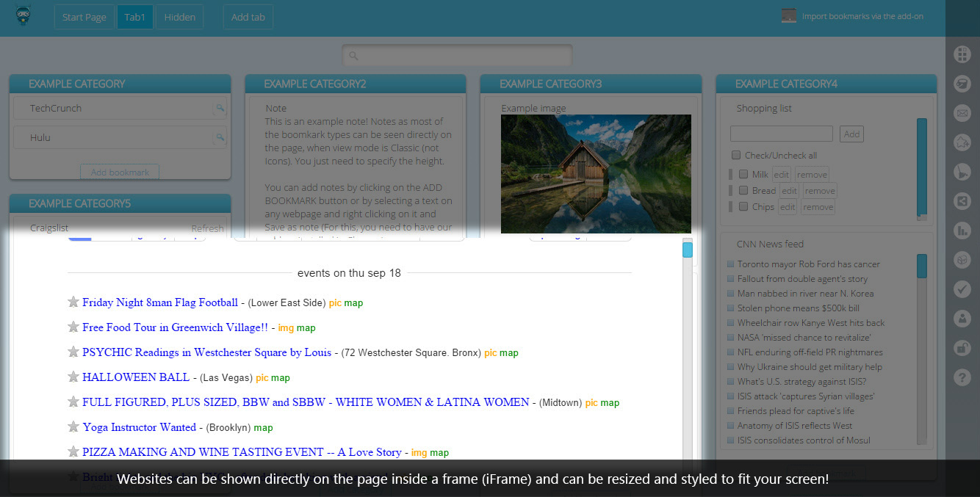Click remove next to Chips
980x497 pixels.
818,207
